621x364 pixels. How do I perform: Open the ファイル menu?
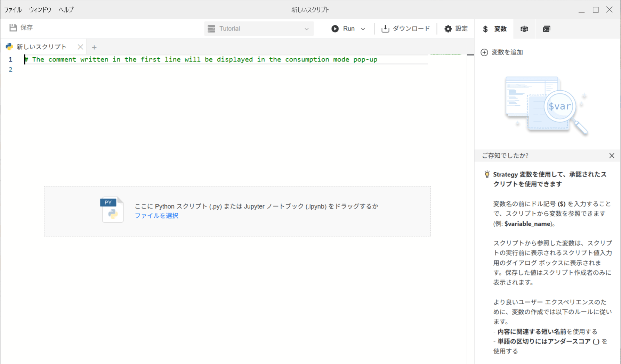coord(13,10)
